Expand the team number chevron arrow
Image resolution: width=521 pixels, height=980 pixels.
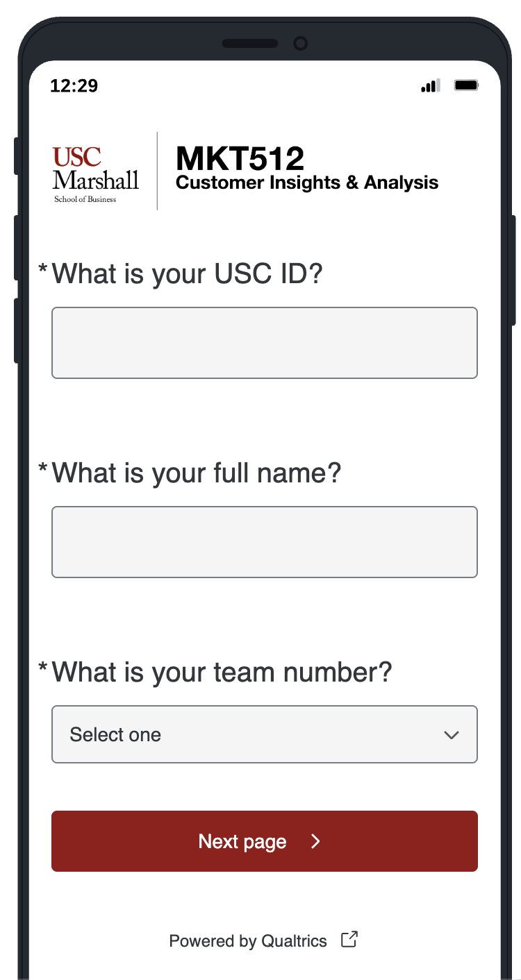coord(452,735)
